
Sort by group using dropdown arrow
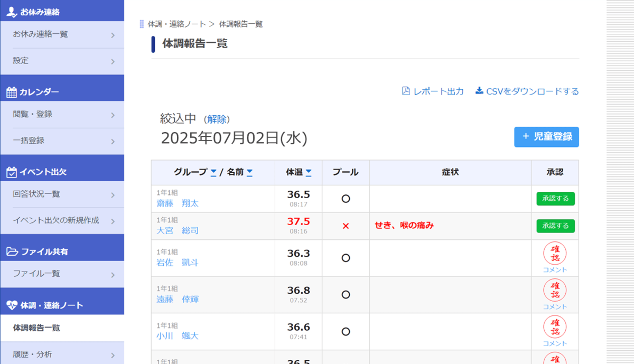click(213, 172)
